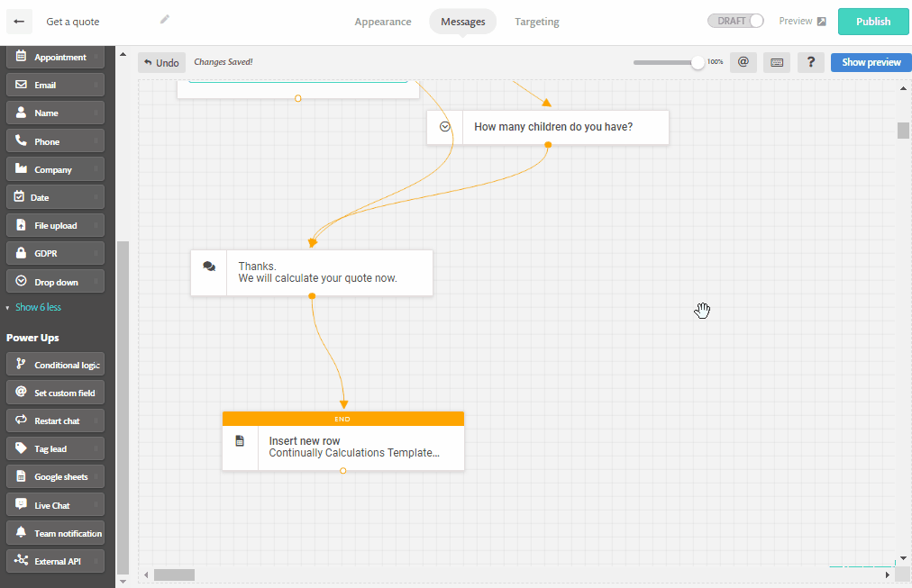Click the 'Power Ups' heading
The height and width of the screenshot is (588, 912).
32,338
